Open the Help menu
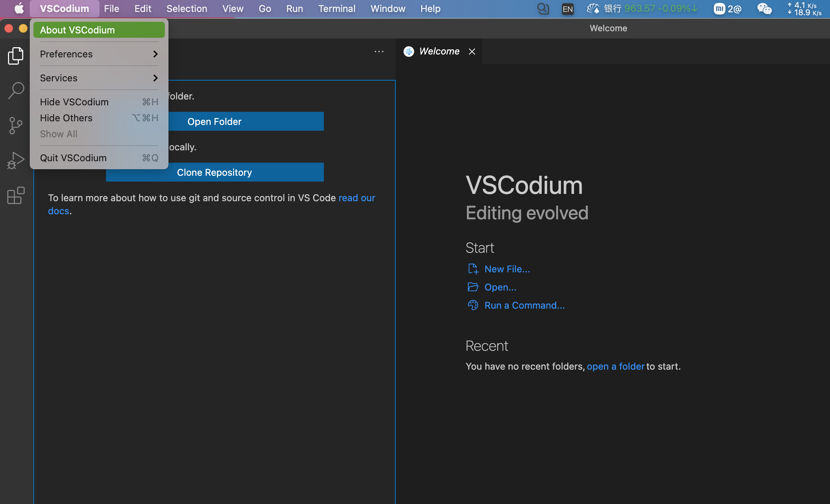The image size is (830, 504). tap(430, 8)
